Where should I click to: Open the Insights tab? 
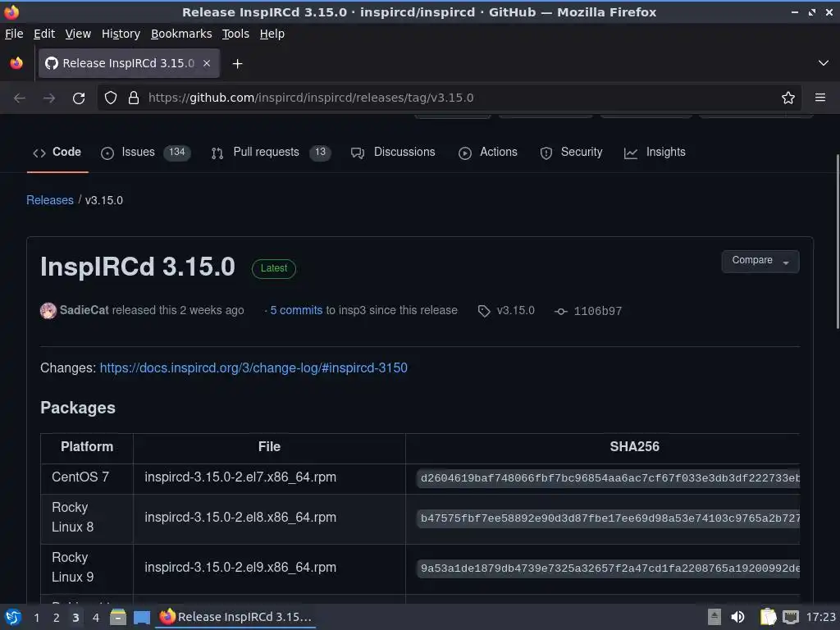tap(655, 152)
